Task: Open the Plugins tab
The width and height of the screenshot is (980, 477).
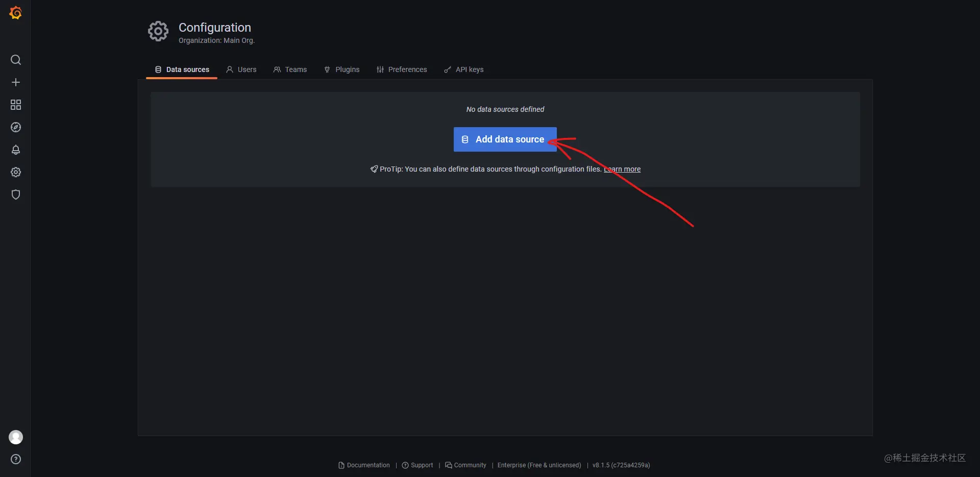Action: (x=342, y=69)
